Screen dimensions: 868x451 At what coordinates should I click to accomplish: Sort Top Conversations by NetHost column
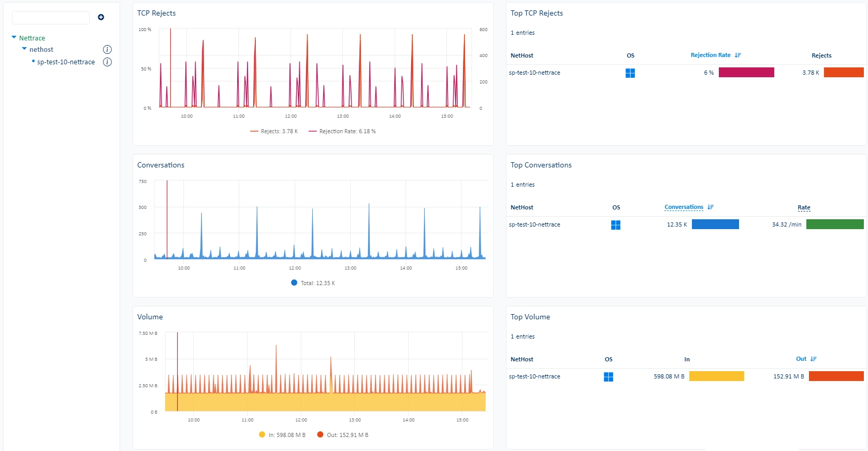coord(522,207)
